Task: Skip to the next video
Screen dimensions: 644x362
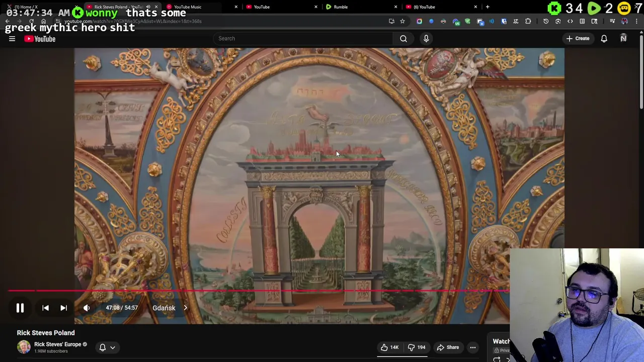Action: pyautogui.click(x=63, y=308)
